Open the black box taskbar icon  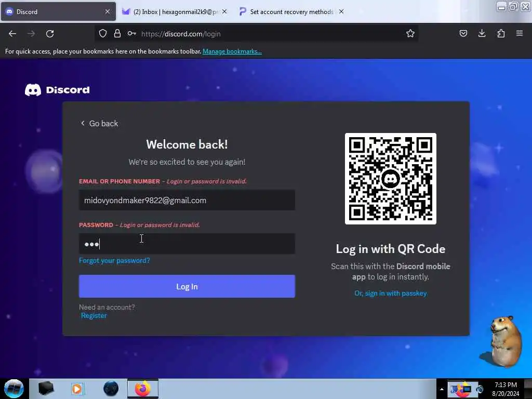pyautogui.click(x=46, y=389)
